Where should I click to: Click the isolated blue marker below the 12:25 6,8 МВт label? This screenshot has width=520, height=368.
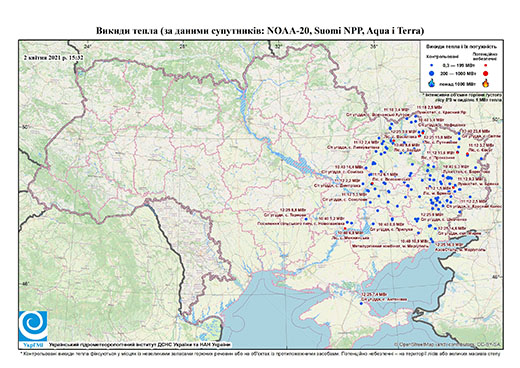(307, 219)
